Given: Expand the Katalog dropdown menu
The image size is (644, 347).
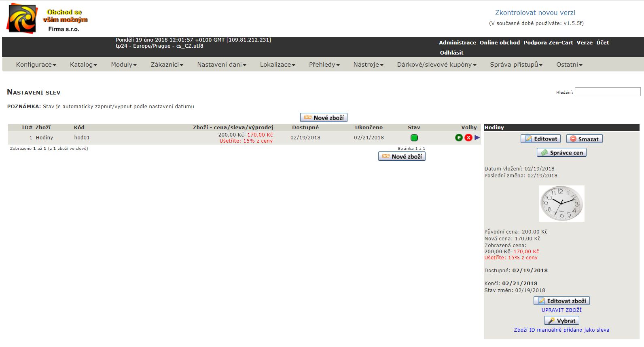Looking at the screenshot, I should coord(83,65).
